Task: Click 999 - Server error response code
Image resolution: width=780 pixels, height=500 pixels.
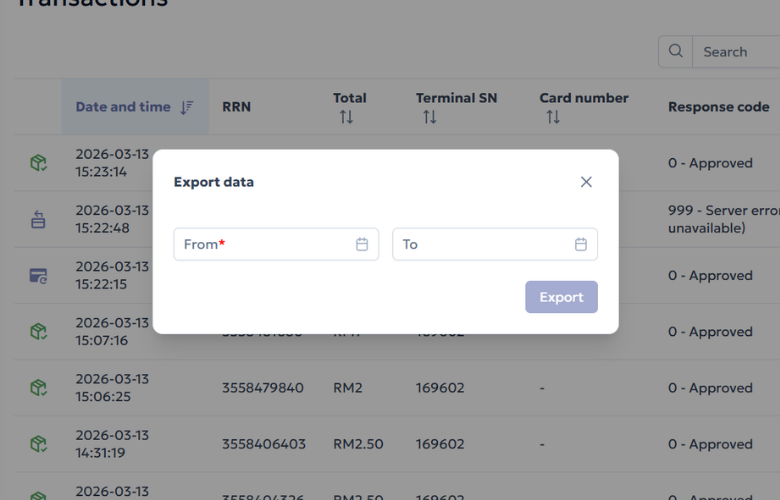Action: pos(724,219)
